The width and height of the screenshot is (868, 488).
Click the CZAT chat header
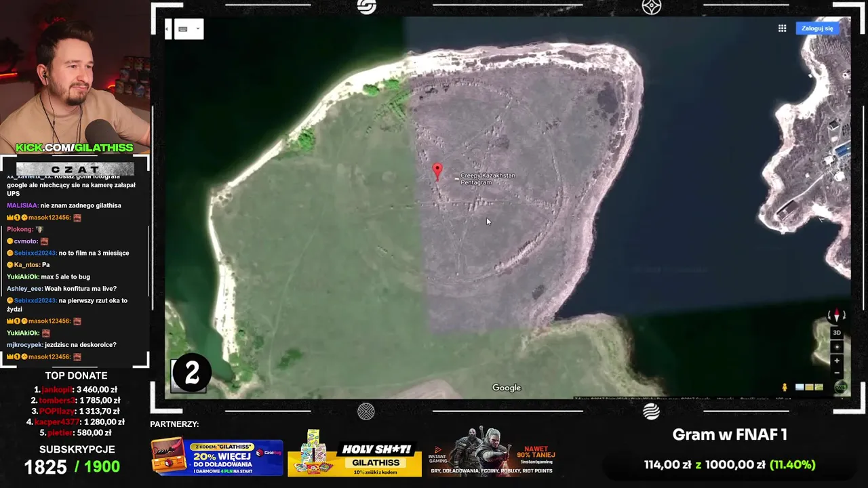(x=75, y=169)
